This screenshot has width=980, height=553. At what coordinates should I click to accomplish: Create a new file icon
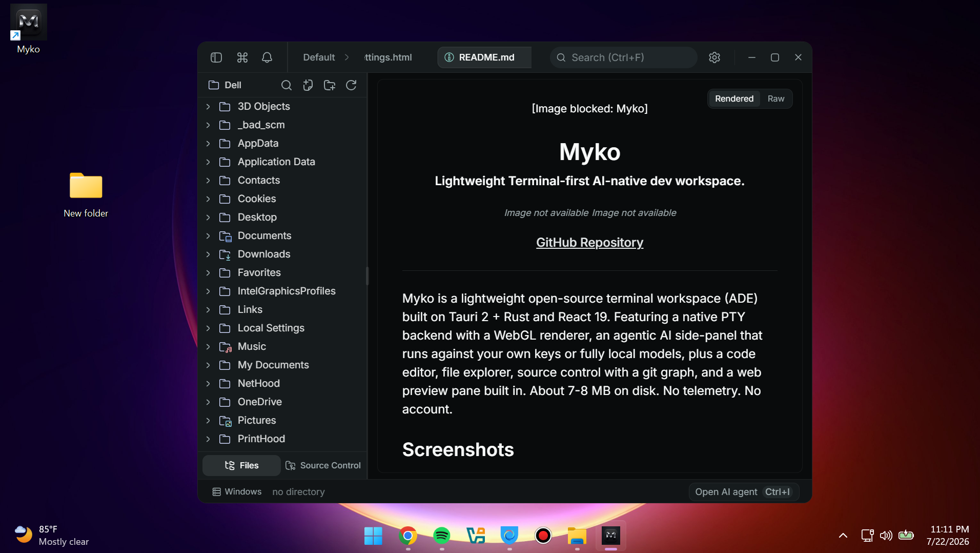[x=308, y=85]
